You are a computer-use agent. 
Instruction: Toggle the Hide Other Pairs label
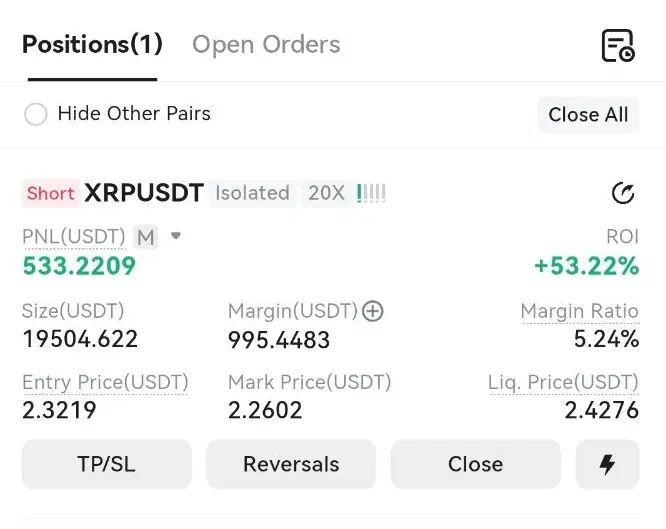click(134, 114)
